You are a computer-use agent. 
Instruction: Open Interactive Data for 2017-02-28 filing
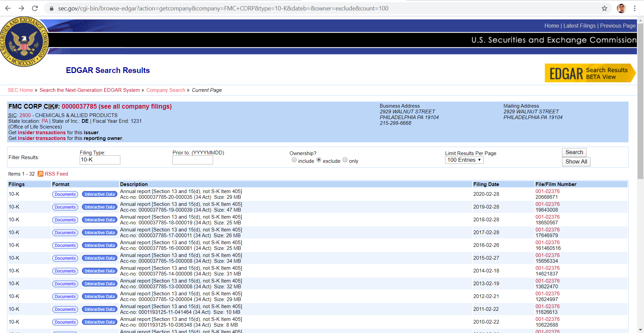coord(99,233)
